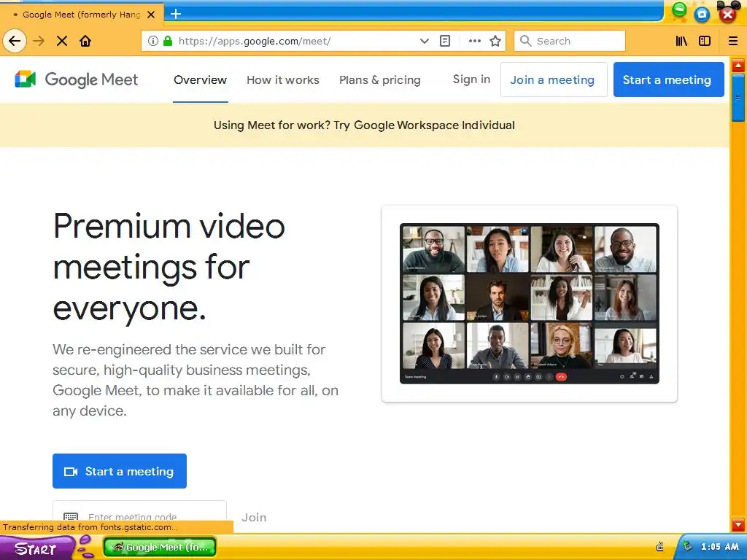The height and width of the screenshot is (560, 747).
Task: Expand the address bar history dropdown arrow
Action: coord(425,41)
